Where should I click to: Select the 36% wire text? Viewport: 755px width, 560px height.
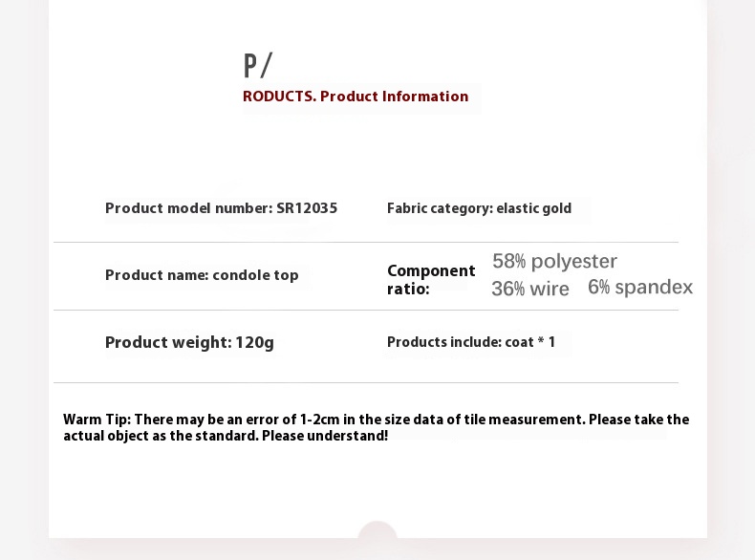tap(529, 289)
